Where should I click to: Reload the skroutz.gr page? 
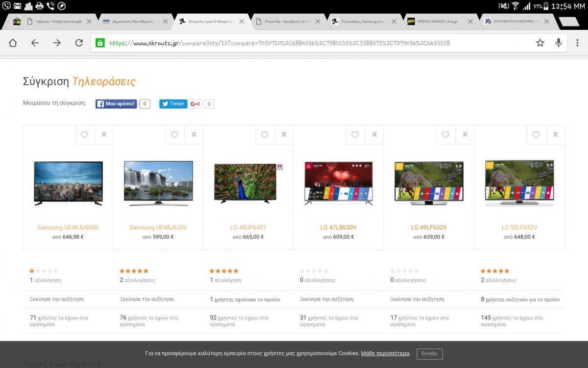pos(79,43)
